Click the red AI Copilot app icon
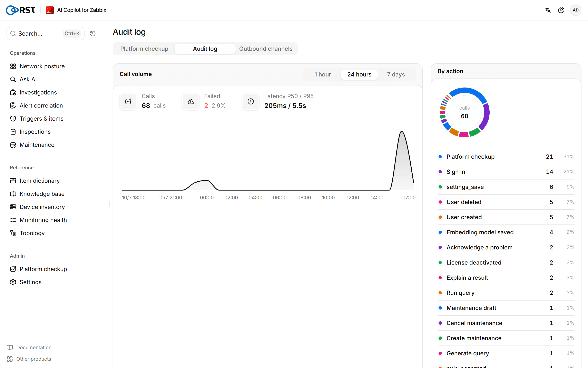The image size is (588, 368). coord(50,10)
